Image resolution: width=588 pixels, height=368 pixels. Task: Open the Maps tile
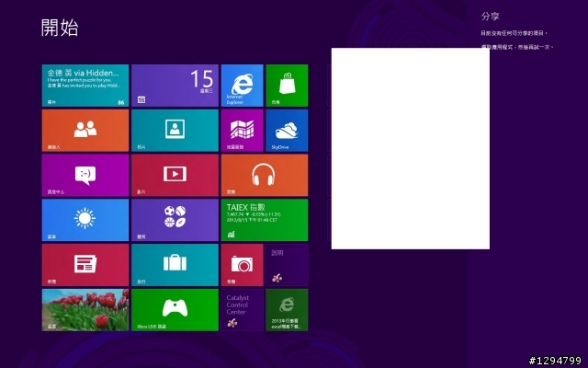tap(242, 131)
